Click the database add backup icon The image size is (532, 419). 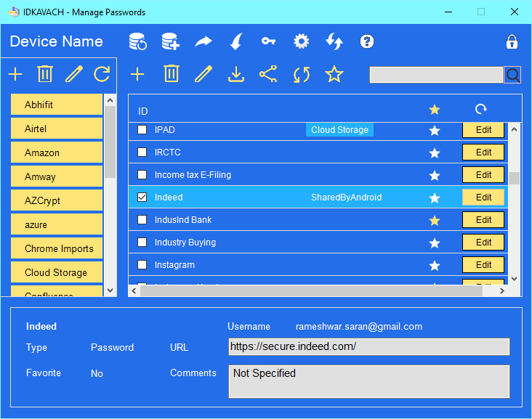[170, 41]
